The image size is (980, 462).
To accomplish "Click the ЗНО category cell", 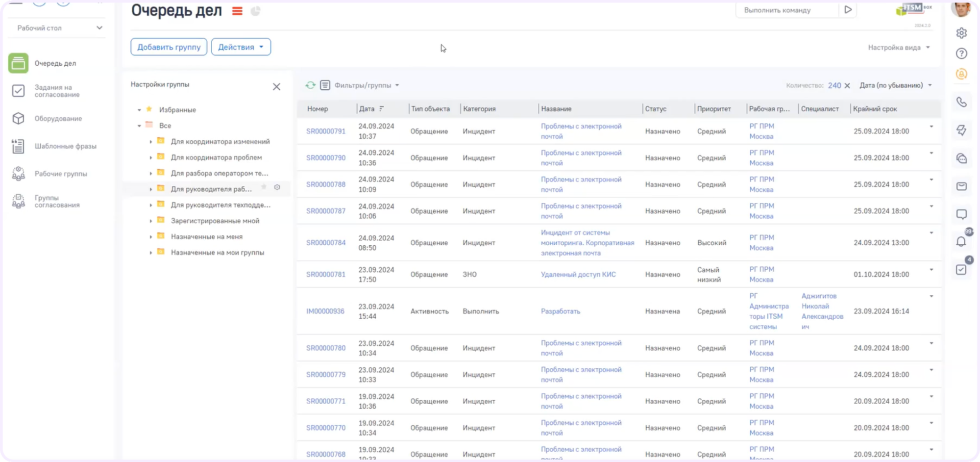I will 469,275.
